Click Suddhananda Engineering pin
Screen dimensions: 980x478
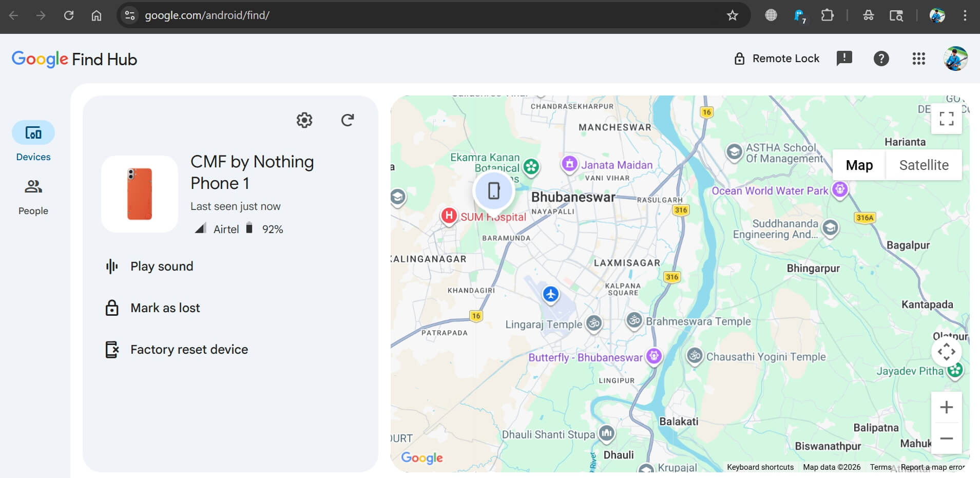pyautogui.click(x=830, y=227)
